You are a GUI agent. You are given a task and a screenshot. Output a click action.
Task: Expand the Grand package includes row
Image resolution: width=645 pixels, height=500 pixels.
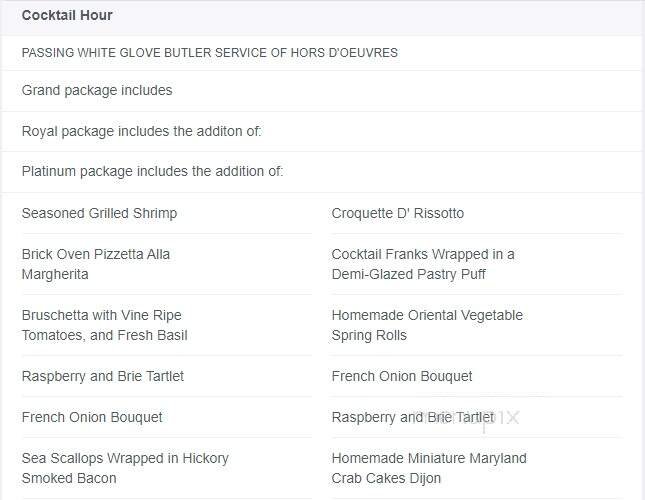pyautogui.click(x=97, y=91)
